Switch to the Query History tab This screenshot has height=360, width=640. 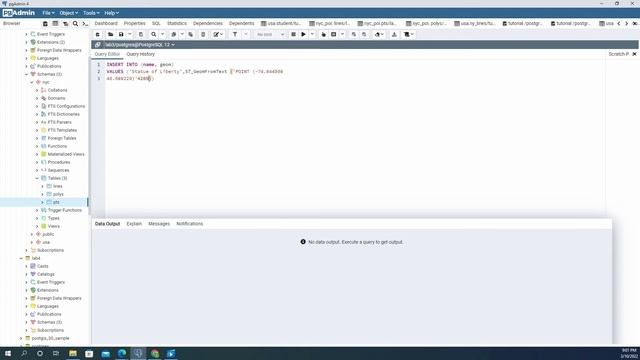tap(140, 54)
